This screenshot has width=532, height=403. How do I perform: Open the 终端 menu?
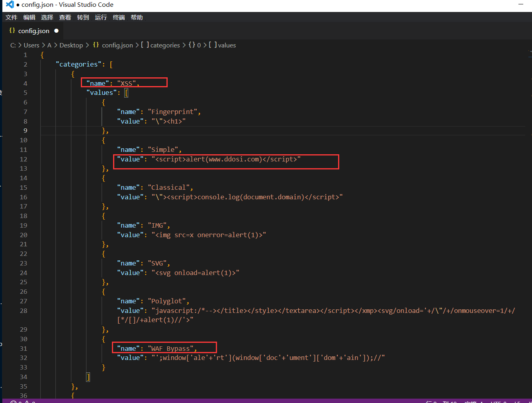119,17
